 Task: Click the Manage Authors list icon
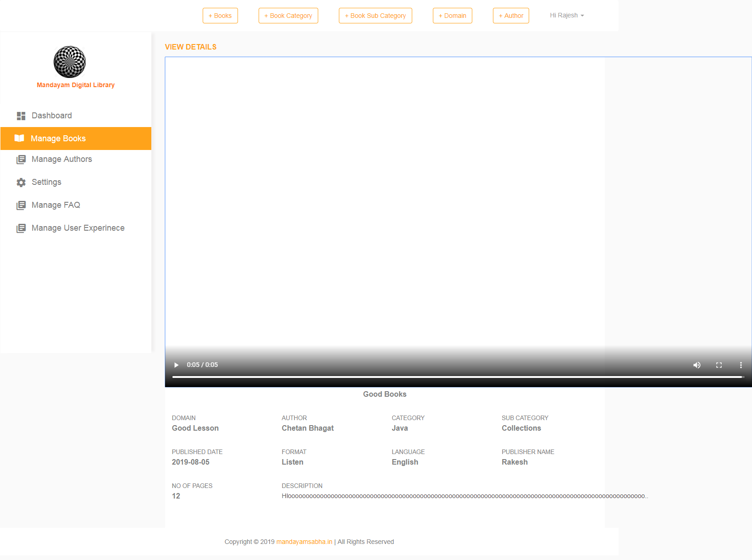coord(21,160)
